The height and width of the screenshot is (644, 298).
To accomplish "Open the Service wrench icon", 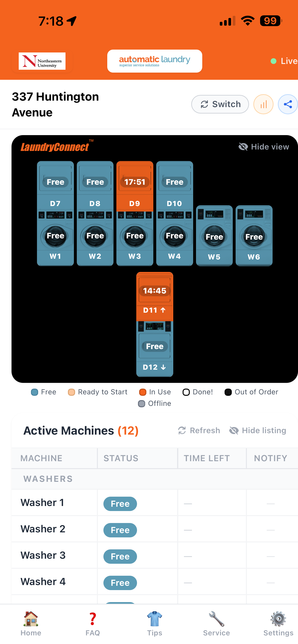I will coord(216,623).
